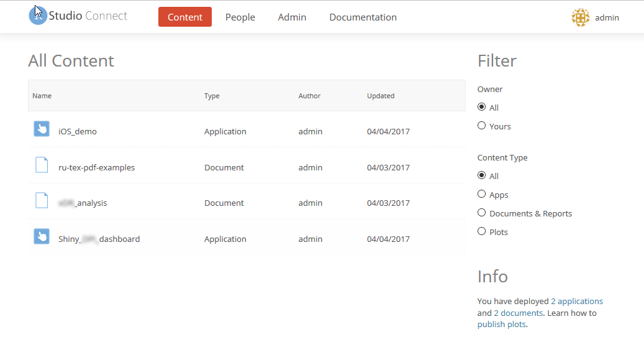Image resolution: width=644 pixels, height=347 pixels.
Task: Follow the '2 documents' link
Action: tap(518, 313)
